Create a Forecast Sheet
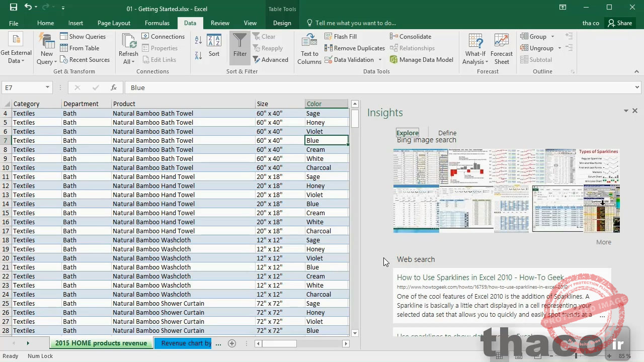This screenshot has height=362, width=644. click(x=501, y=49)
